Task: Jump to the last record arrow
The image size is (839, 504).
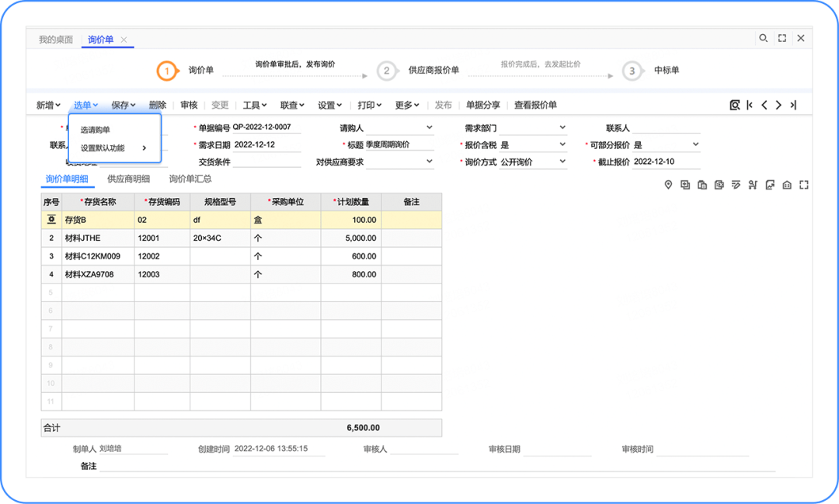Action: point(792,106)
